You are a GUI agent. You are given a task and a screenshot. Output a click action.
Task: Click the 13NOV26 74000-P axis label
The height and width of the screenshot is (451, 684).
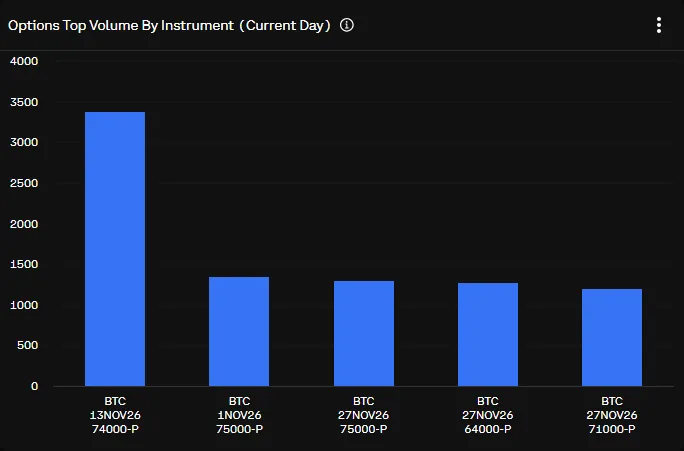[x=115, y=415]
